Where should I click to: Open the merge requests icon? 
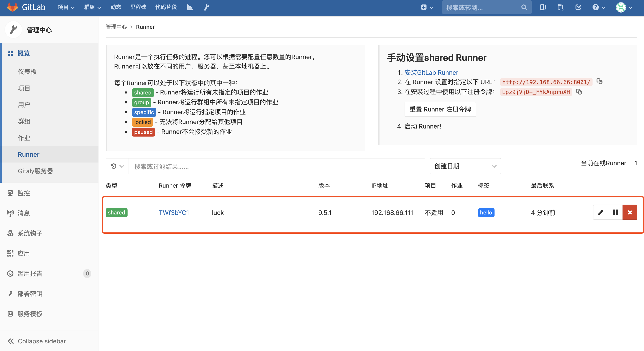coord(560,7)
